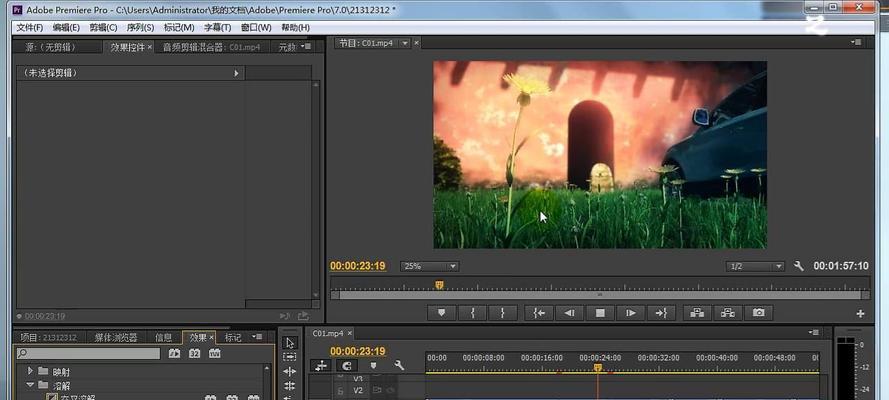Switch to the 音频剪辑混合器 tab
This screenshot has width=889, height=400.
pyautogui.click(x=211, y=48)
